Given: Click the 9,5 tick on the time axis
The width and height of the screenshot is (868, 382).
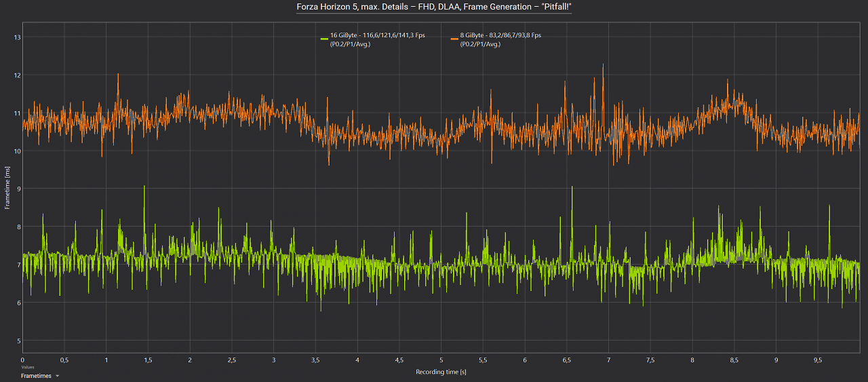Looking at the screenshot, I should tap(817, 360).
